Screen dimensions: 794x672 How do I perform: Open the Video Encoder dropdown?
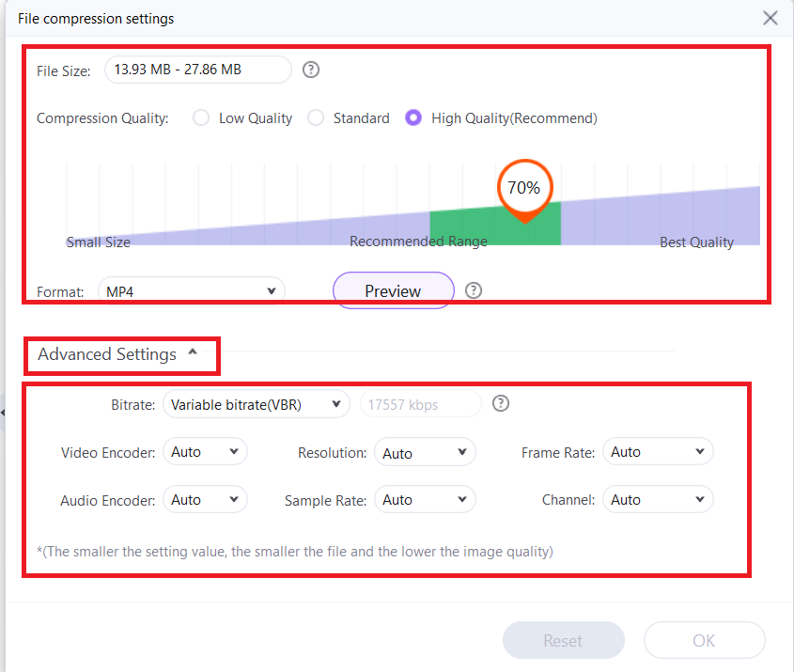click(x=205, y=451)
